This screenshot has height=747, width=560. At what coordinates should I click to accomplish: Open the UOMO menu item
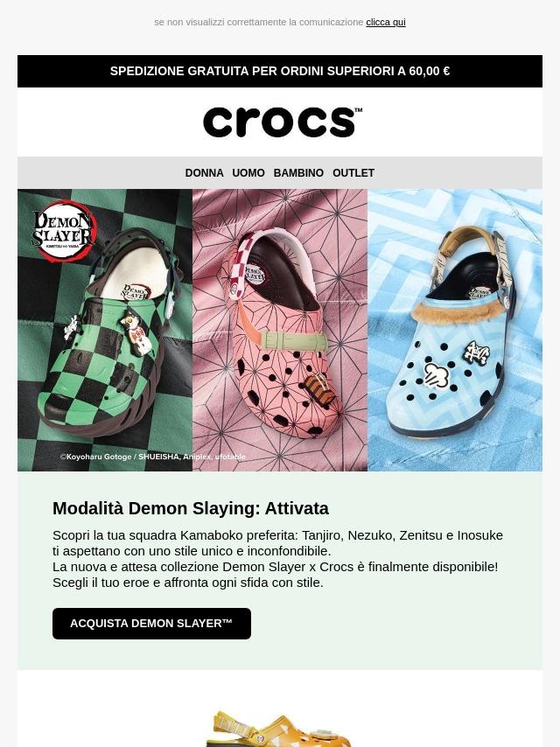(248, 173)
